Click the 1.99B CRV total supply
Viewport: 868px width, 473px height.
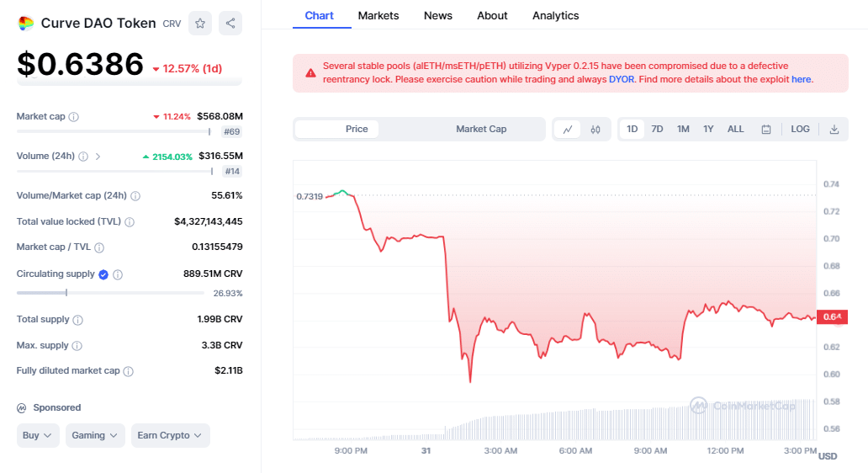click(220, 319)
